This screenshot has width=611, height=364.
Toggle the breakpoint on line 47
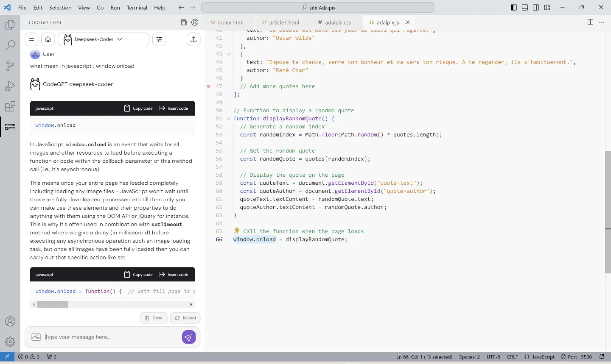click(208, 86)
